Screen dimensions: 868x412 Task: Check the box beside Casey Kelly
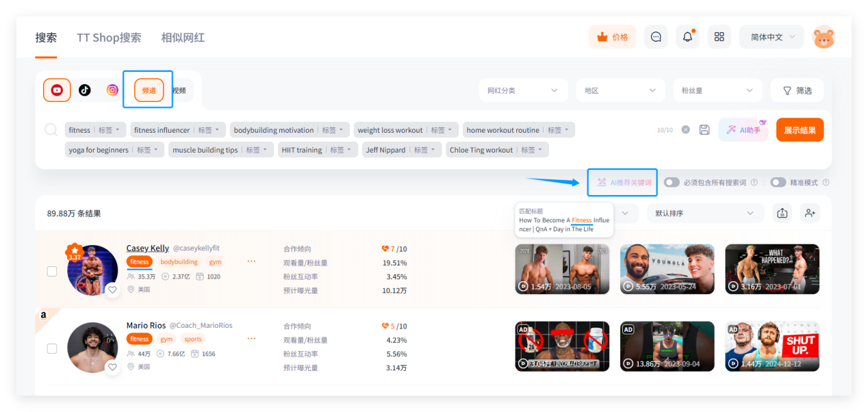tap(52, 271)
